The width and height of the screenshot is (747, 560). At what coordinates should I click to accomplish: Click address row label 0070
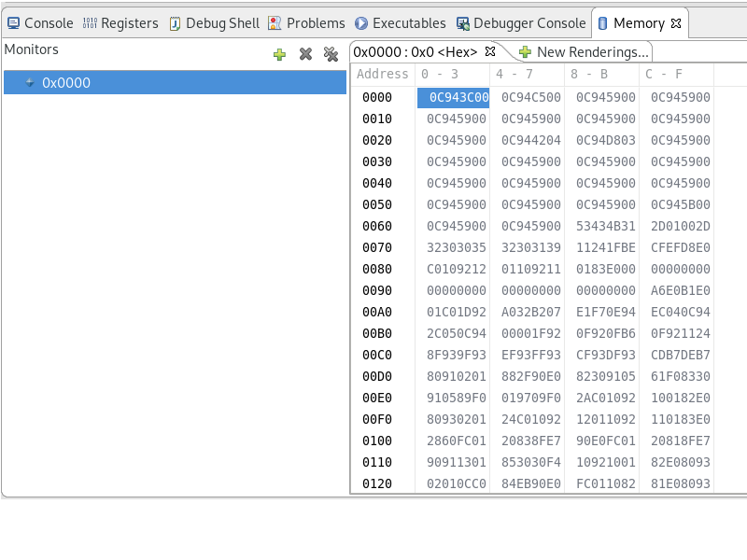pyautogui.click(x=377, y=247)
